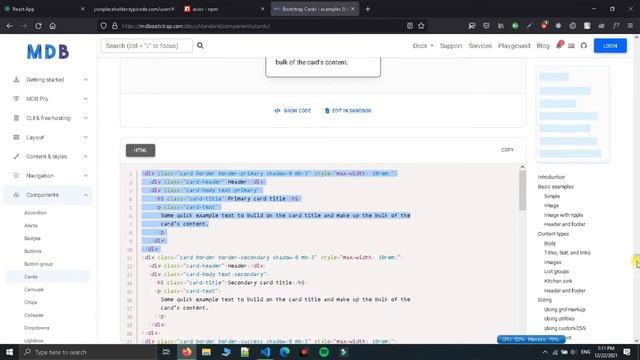The width and height of the screenshot is (640, 360).
Task: Expand the Navigation section chevron
Action: click(x=86, y=176)
